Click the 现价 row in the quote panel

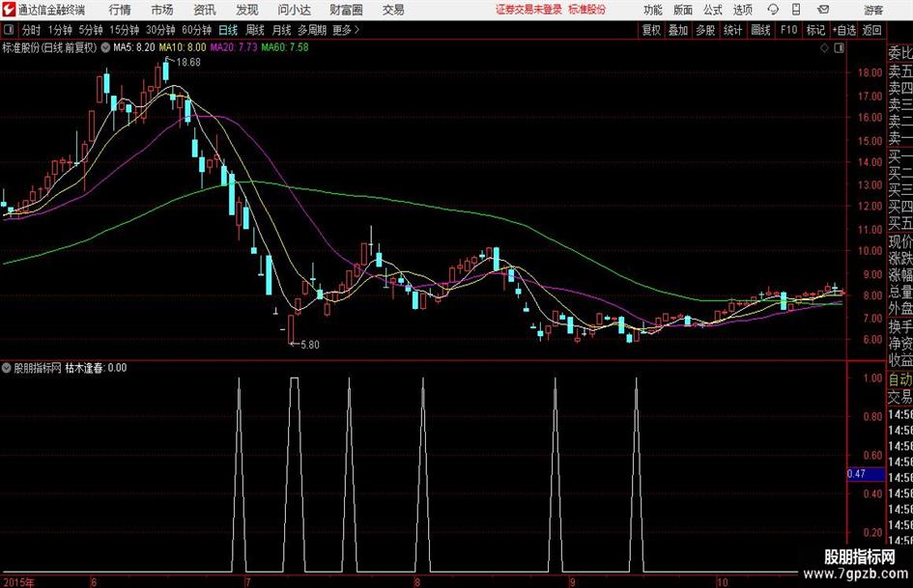pos(900,241)
